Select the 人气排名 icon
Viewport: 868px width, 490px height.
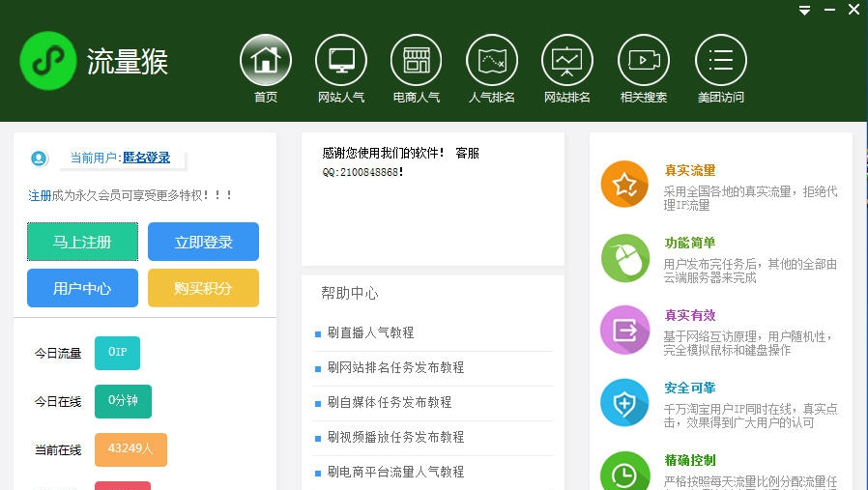(491, 60)
